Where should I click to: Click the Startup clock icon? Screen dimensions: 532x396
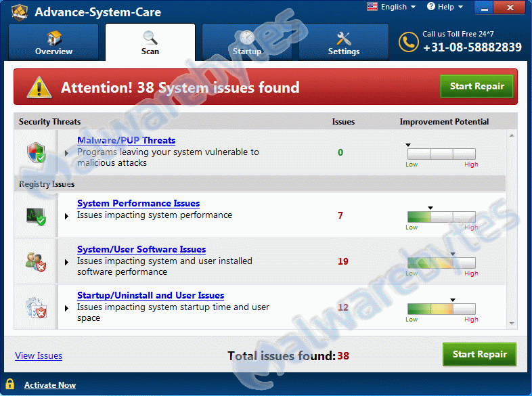(x=246, y=38)
